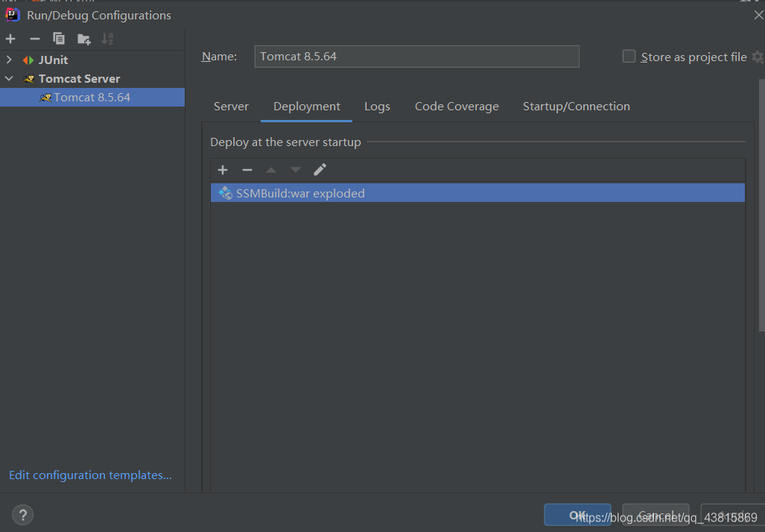Add a new run configuration
Viewport: 765px width, 532px height.
click(10, 39)
